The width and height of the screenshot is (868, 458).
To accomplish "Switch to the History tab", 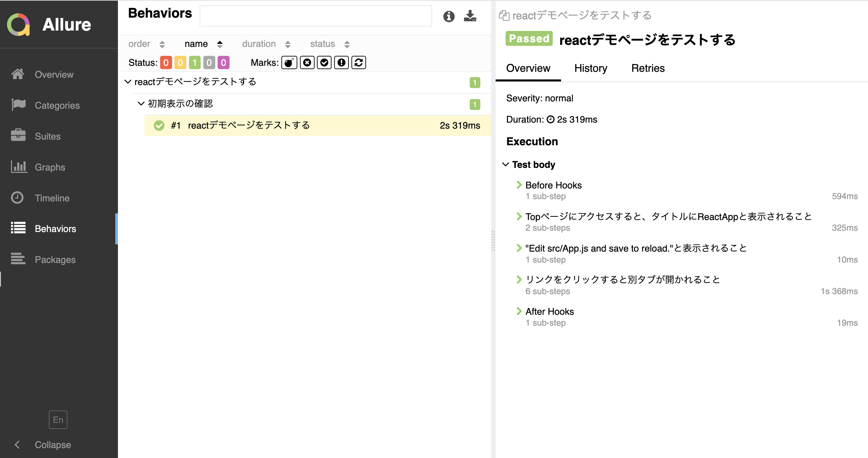I will click(590, 68).
